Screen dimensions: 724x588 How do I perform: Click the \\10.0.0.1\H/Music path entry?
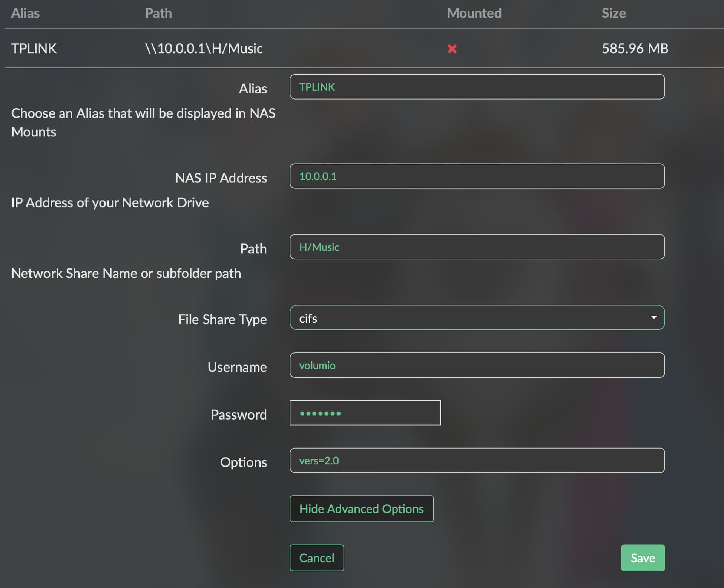point(204,48)
